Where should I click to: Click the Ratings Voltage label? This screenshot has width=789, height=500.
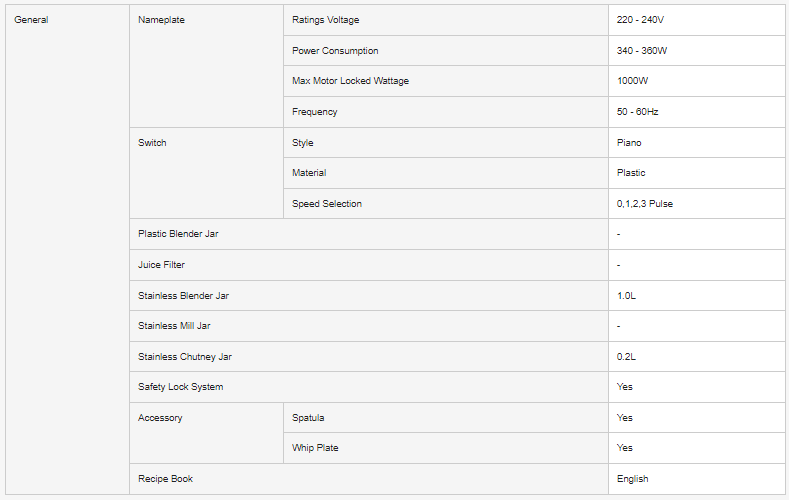coord(325,20)
